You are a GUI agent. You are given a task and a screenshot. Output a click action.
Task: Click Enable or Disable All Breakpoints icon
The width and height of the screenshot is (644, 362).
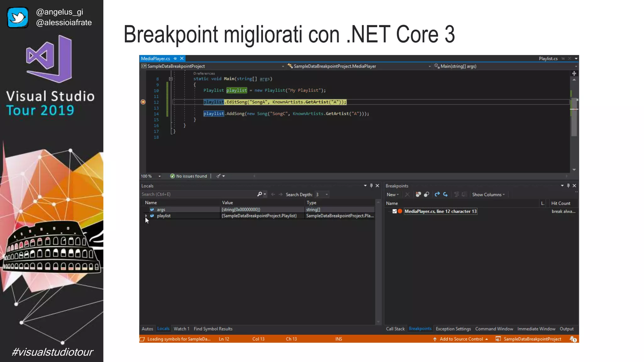(427, 195)
